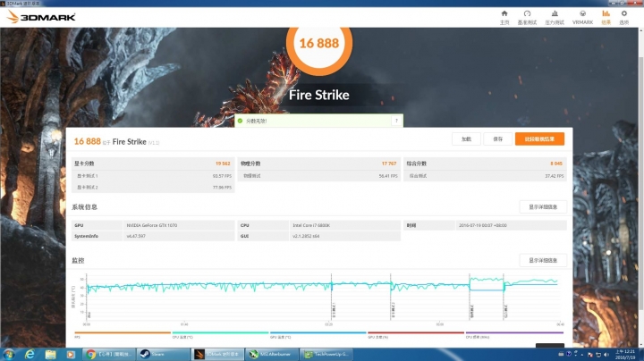
Task: Click GUI version v2.1.2852 s64
Action: (x=306, y=236)
